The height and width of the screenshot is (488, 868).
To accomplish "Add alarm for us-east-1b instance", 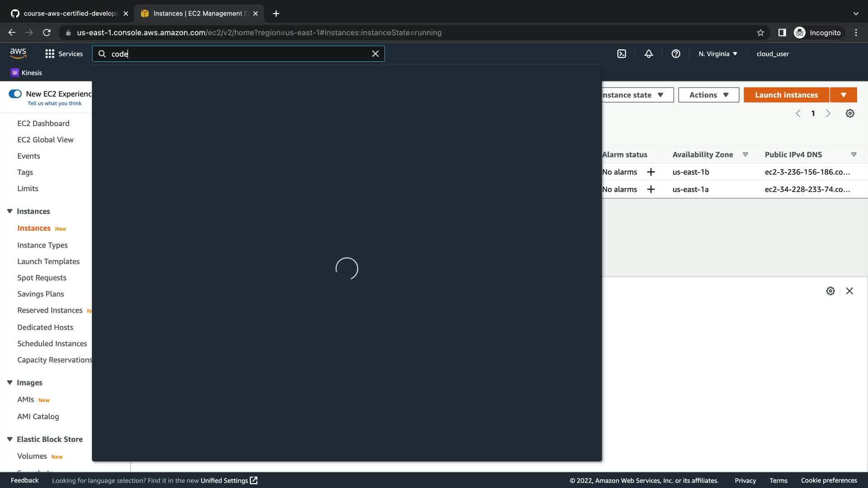I will [651, 172].
